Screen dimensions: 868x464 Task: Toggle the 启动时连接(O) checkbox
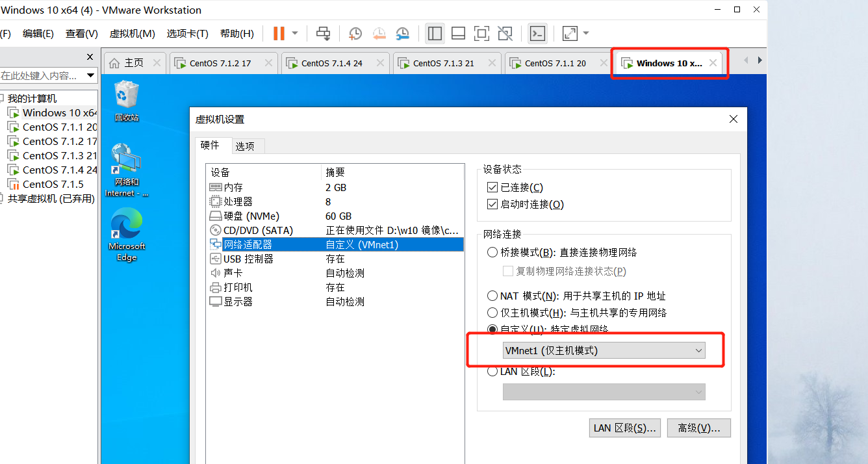(492, 204)
